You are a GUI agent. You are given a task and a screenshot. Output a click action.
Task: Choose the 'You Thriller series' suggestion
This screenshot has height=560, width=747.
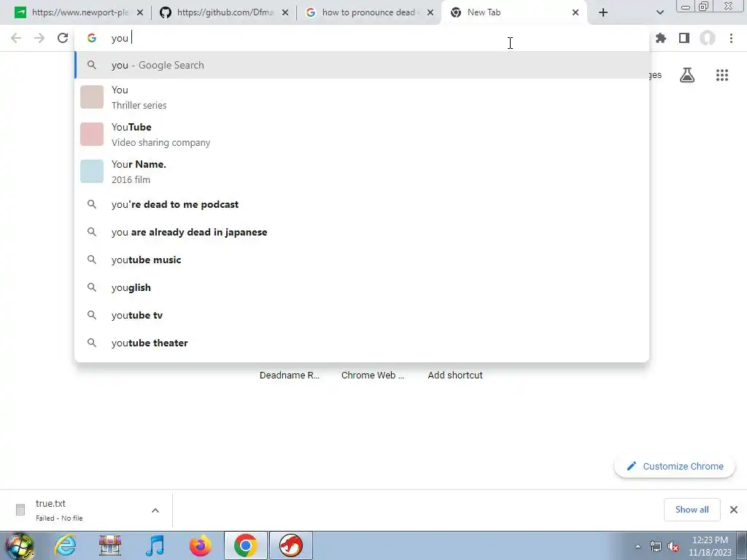[362, 97]
